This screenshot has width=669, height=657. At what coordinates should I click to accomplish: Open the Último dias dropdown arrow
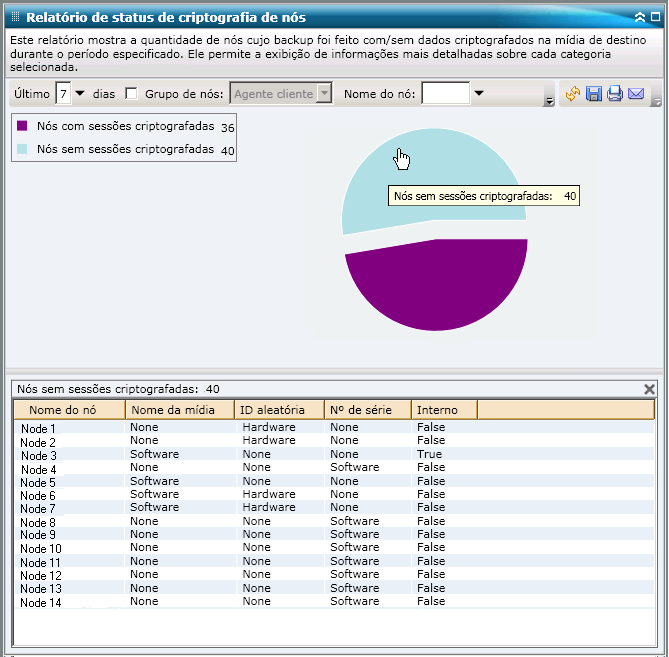pos(80,94)
